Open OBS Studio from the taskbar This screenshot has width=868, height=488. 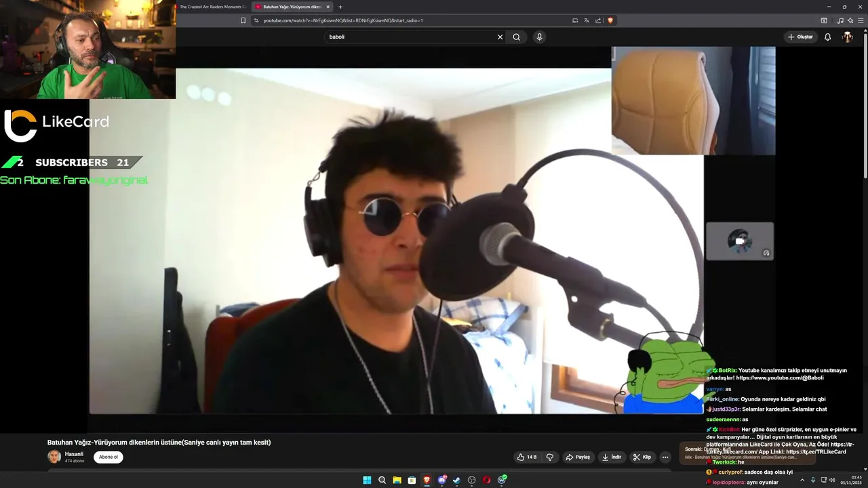click(x=471, y=480)
